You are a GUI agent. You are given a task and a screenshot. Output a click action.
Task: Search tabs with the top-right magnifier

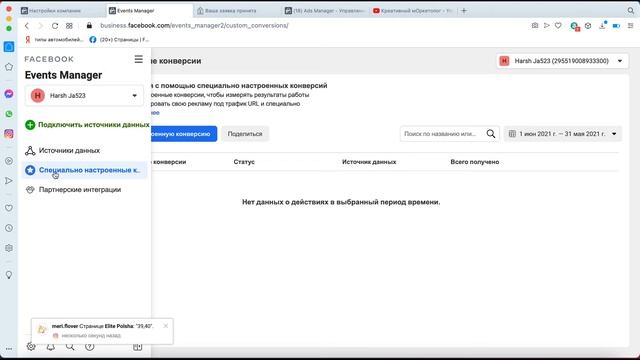tap(631, 11)
